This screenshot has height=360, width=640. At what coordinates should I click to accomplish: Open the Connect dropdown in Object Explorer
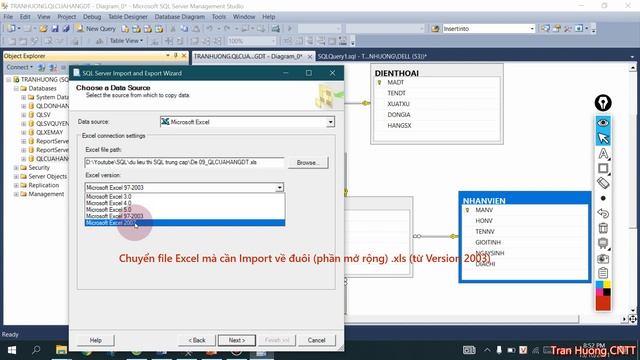(19, 67)
